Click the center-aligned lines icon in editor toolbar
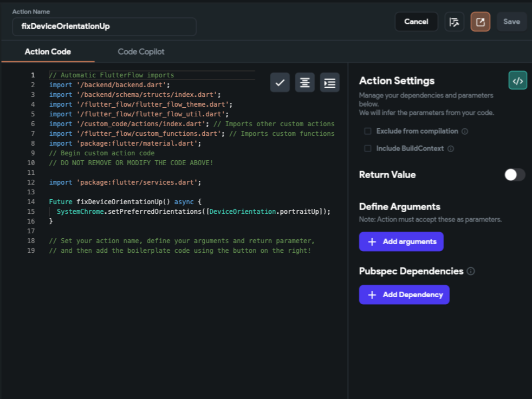Viewport: 532px width, 399px height. [305, 83]
